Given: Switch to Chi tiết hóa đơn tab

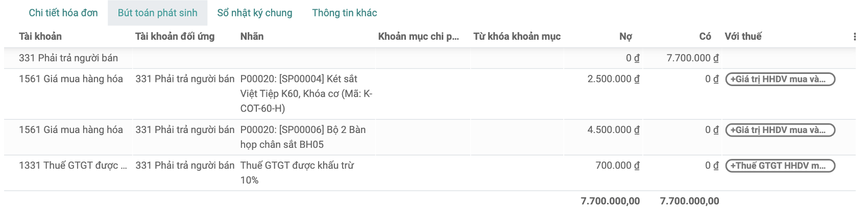Looking at the screenshot, I should [x=63, y=13].
